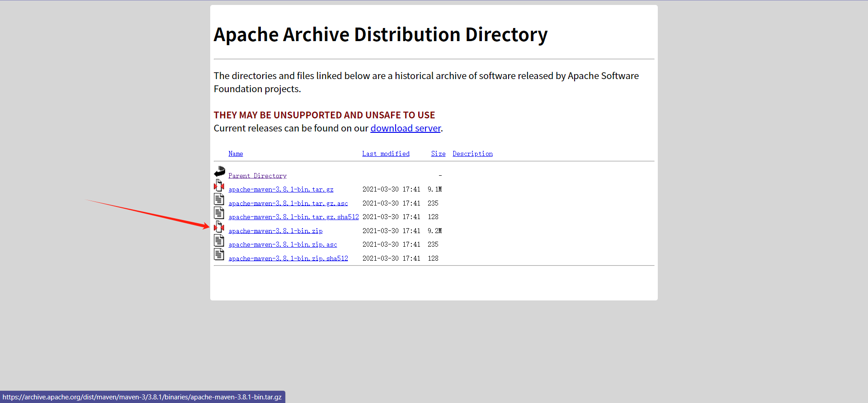This screenshot has height=403, width=868.
Task: Click the UNSUPPORTED AND UNSAFE warning text
Action: (x=324, y=115)
